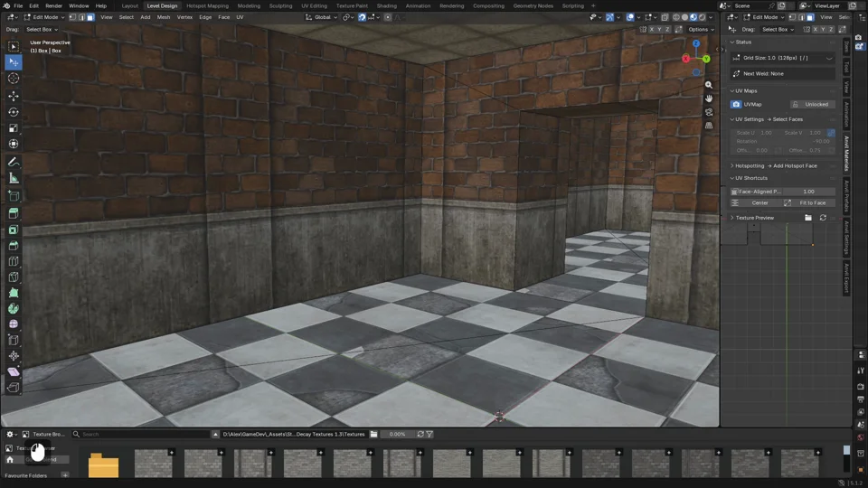Click the home icon in texture browser
Screen dimensions: 868x488
point(10,460)
